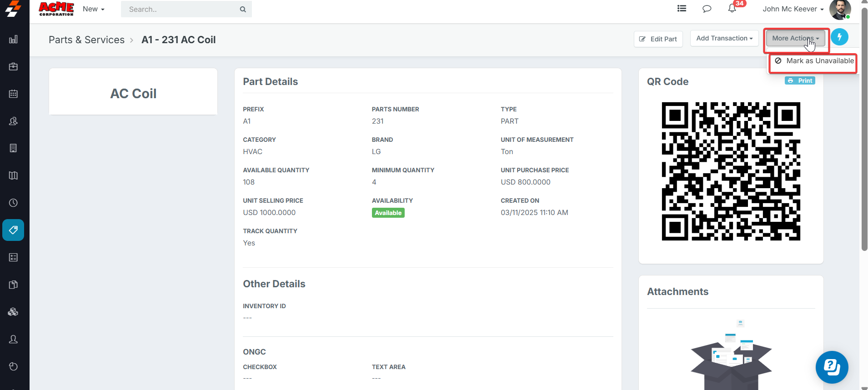Expand the New dropdown menu
Screen dimensions: 868x390
click(x=93, y=9)
